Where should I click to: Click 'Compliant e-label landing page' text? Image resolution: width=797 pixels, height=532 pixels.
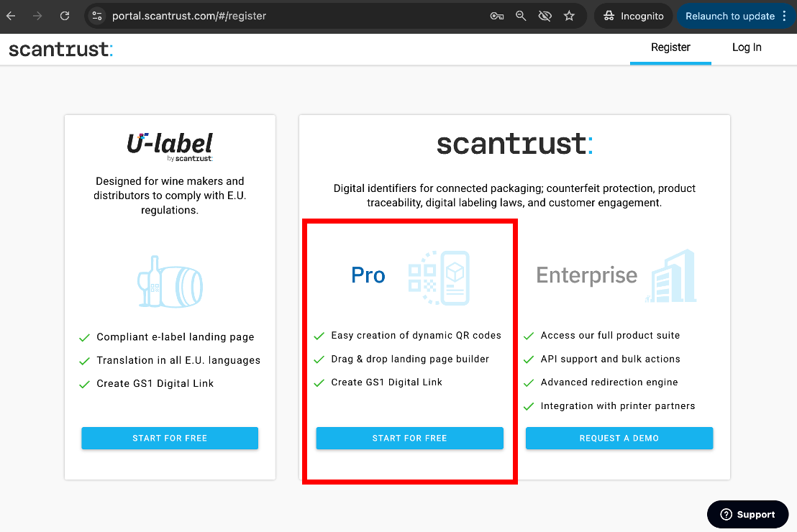click(176, 337)
